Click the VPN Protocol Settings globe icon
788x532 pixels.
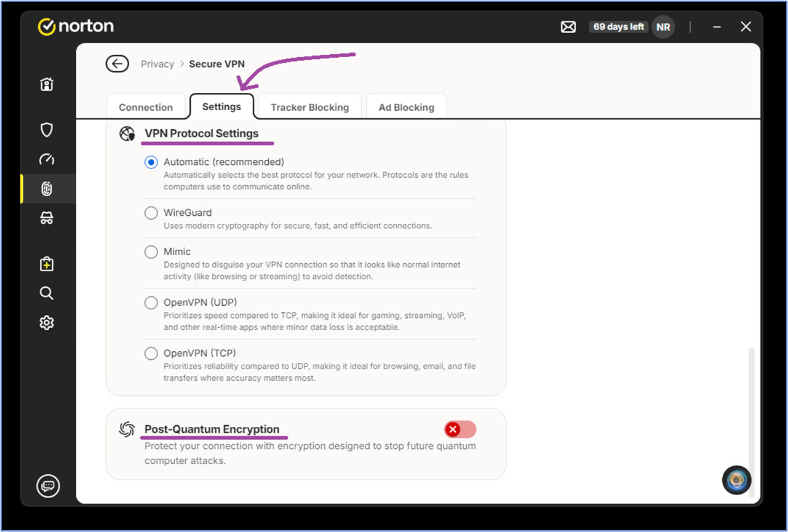coord(127,134)
